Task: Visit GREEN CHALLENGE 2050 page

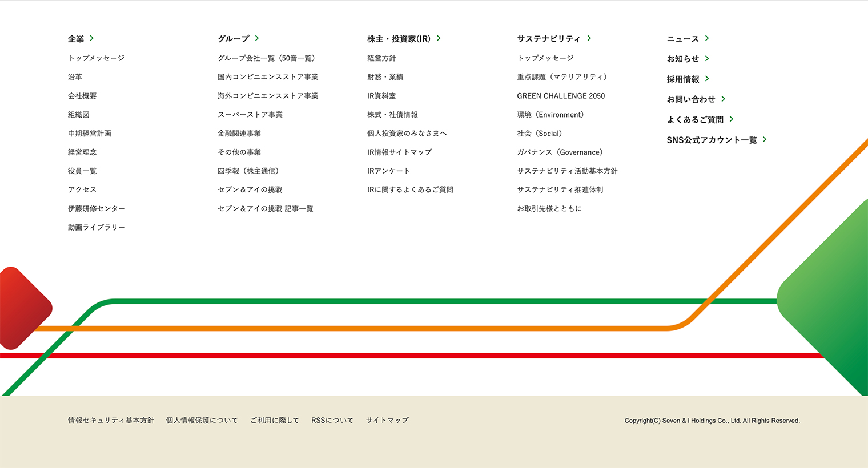Action: pos(561,96)
